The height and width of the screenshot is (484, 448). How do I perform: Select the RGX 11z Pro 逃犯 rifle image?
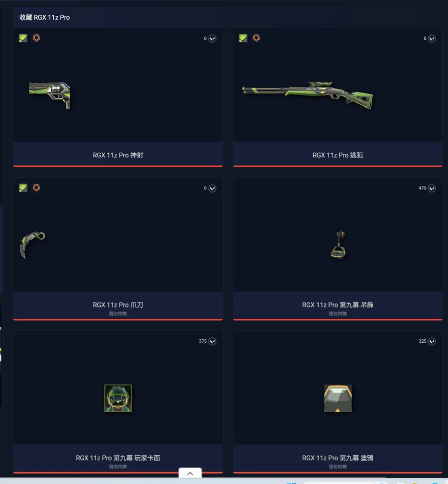308,95
